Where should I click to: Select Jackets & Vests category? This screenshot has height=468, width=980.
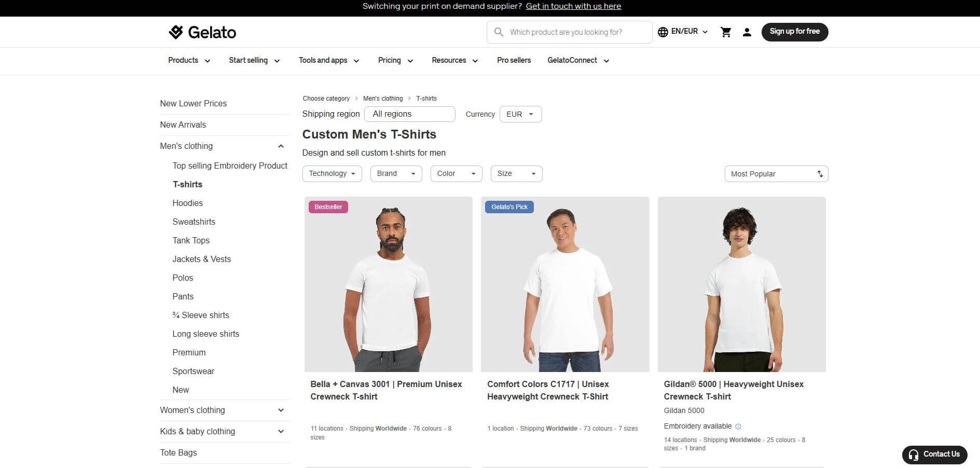pyautogui.click(x=201, y=259)
